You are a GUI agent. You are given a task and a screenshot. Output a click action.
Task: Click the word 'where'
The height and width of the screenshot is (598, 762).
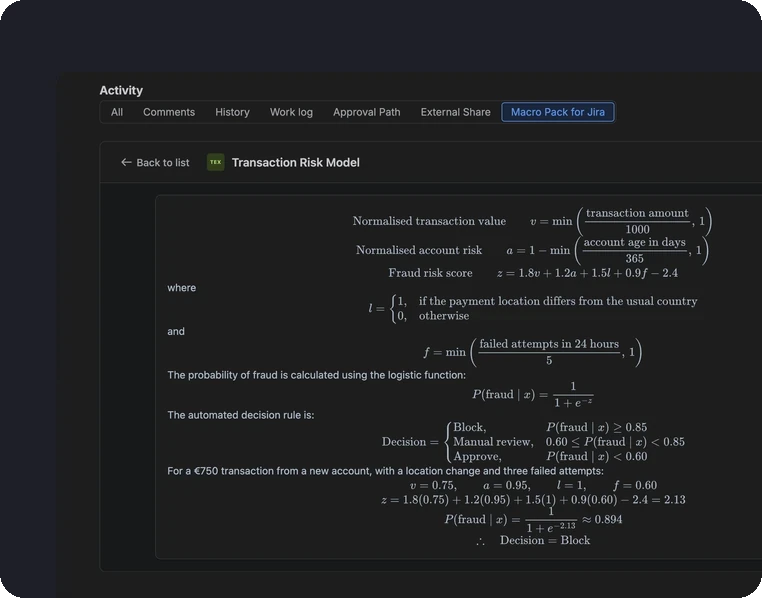tap(182, 288)
